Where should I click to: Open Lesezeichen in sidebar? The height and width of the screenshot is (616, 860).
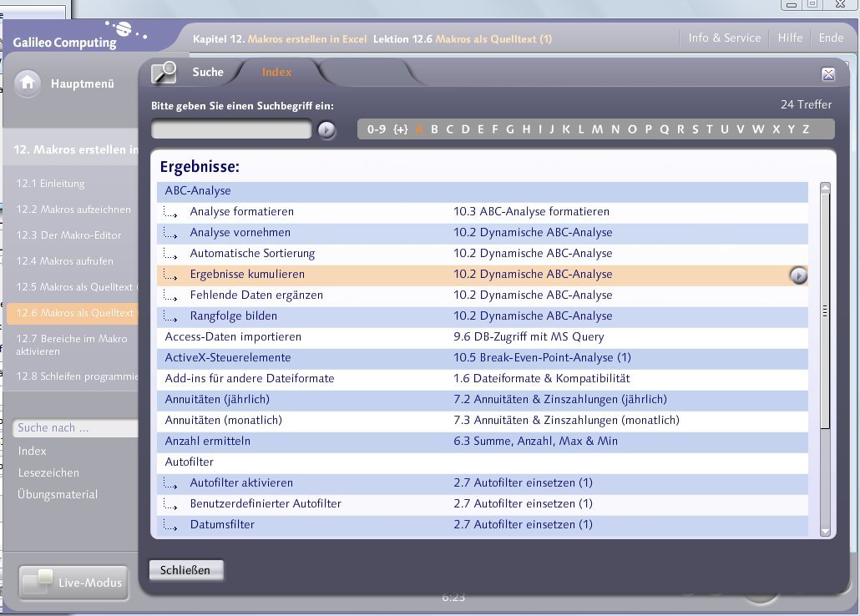48,472
